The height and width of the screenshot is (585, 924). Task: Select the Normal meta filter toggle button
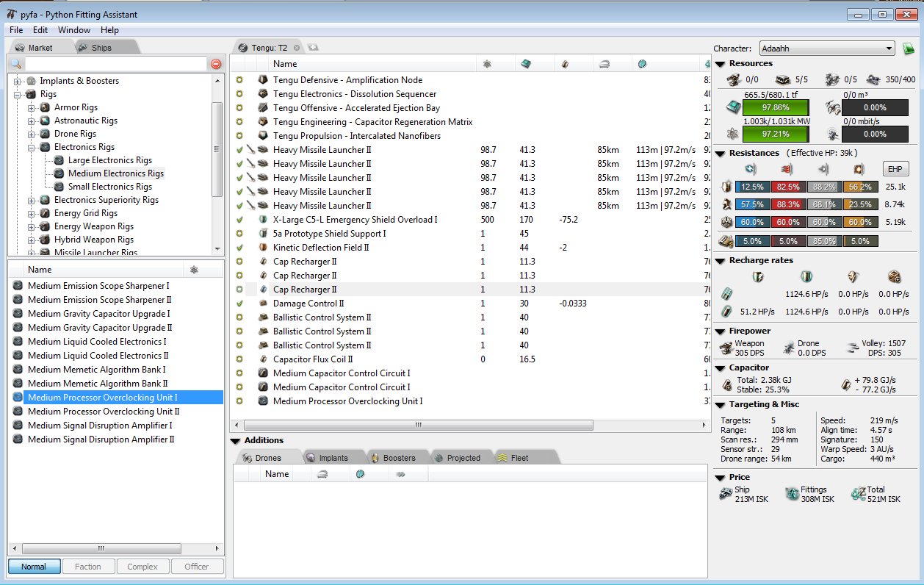click(34, 567)
